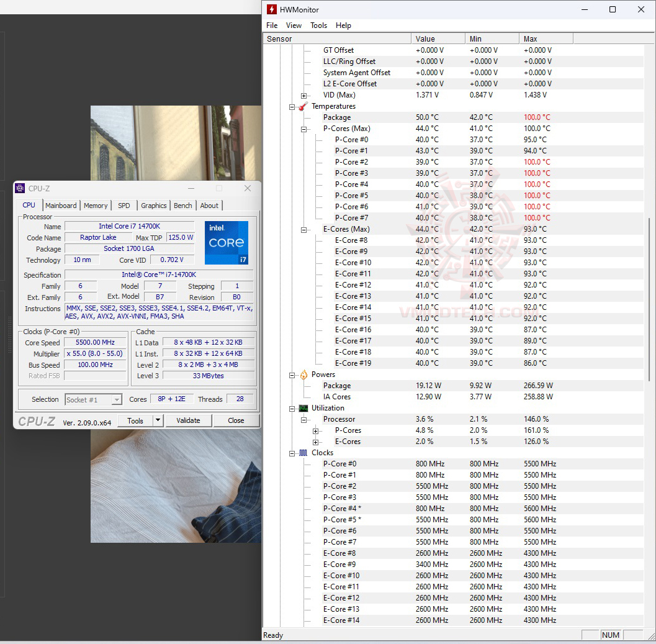Switch to the Graphics tab in CPU-Z
This screenshot has height=644, width=656.
(153, 206)
